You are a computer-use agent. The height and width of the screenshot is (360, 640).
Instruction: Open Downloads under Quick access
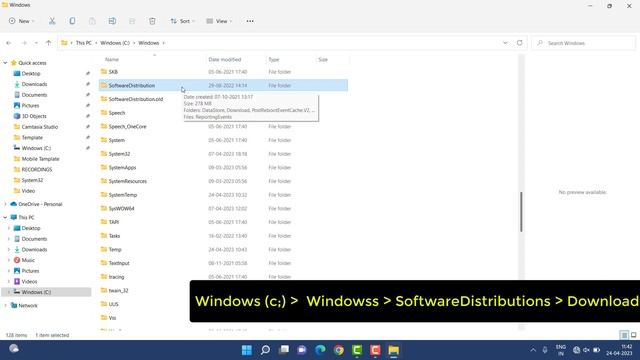coord(34,84)
